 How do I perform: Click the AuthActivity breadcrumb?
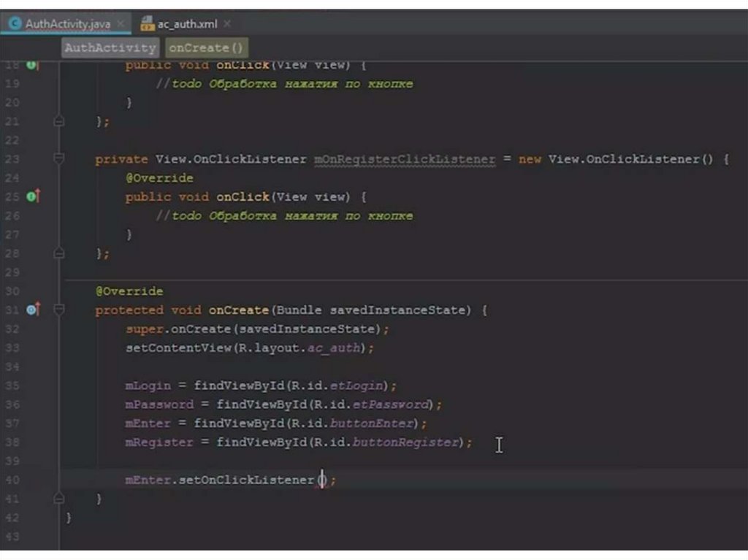click(110, 48)
